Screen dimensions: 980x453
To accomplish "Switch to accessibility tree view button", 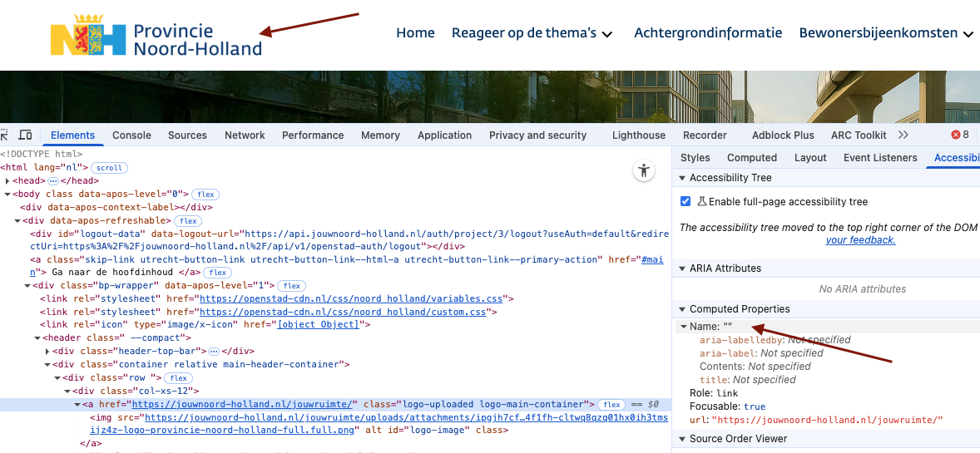I will tap(643, 171).
